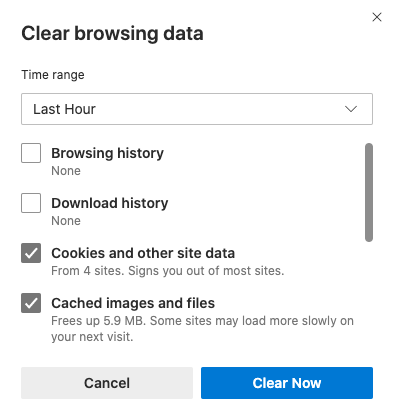The width and height of the screenshot is (396, 418).
Task: Uncheck Cached images and files checkbox
Action: point(31,303)
